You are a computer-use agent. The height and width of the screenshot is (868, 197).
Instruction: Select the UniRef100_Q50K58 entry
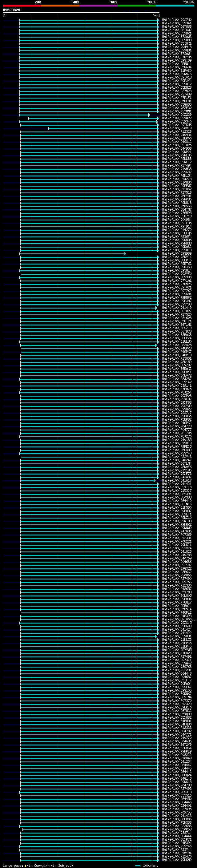pos(176,830)
